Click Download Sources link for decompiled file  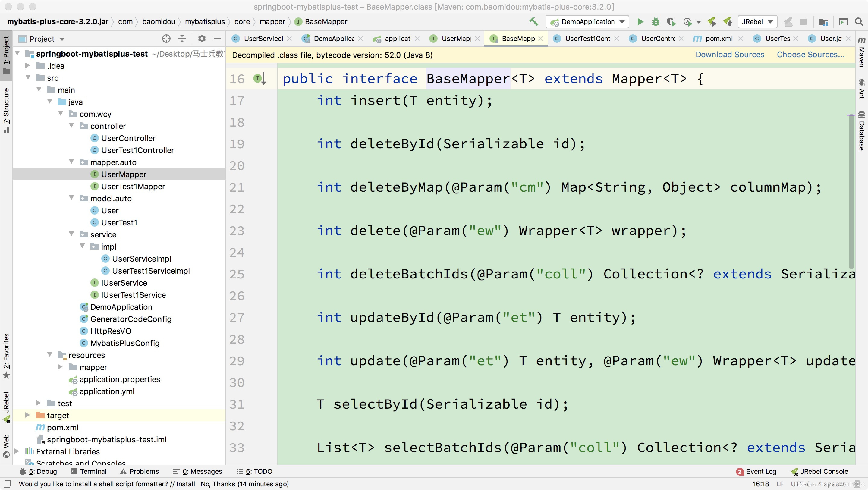click(730, 54)
